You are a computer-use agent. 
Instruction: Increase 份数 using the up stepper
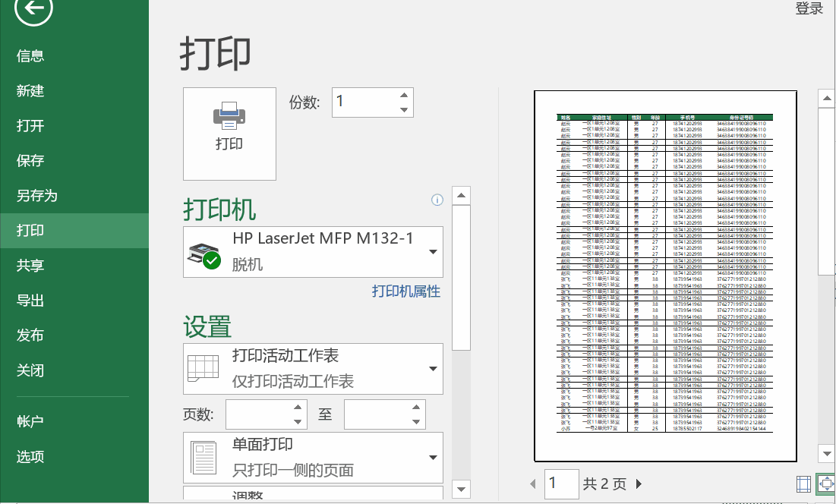click(403, 96)
